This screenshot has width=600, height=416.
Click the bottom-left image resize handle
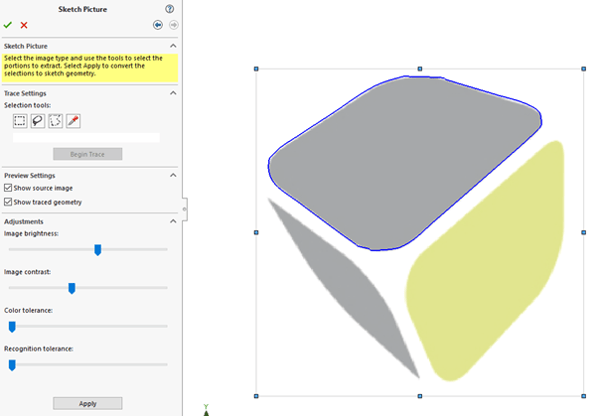click(256, 396)
